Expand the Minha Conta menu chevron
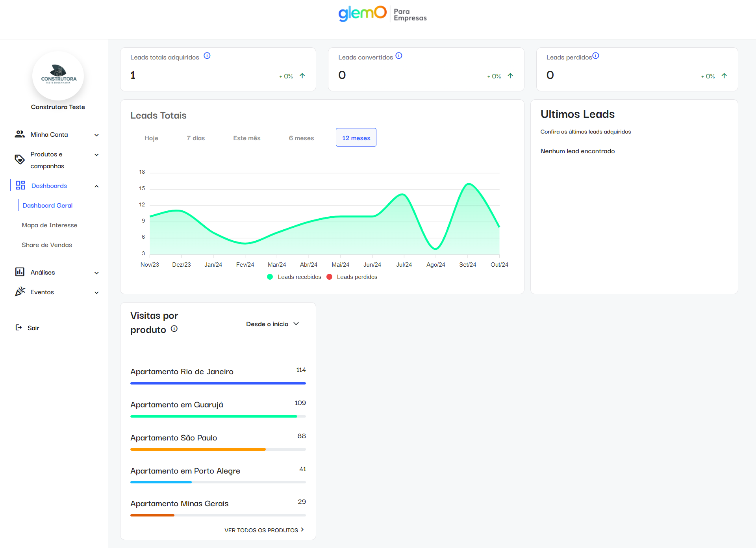Image resolution: width=756 pixels, height=548 pixels. [96, 135]
